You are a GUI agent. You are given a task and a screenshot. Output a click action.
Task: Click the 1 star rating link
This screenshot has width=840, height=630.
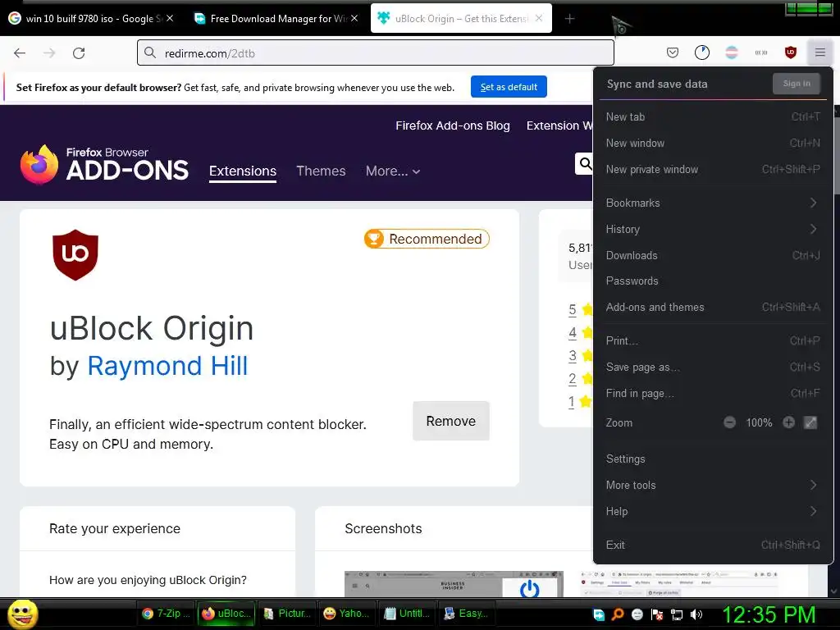point(572,402)
